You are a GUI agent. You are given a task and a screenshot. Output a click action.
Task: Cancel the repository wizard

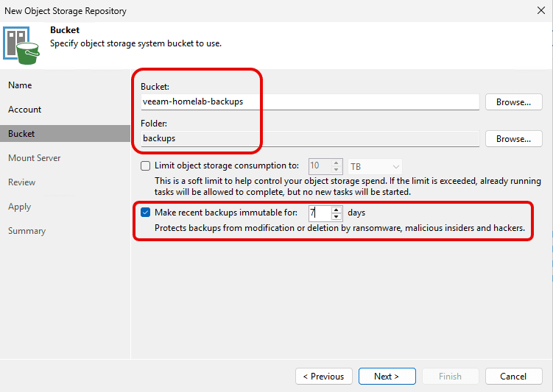pos(513,377)
